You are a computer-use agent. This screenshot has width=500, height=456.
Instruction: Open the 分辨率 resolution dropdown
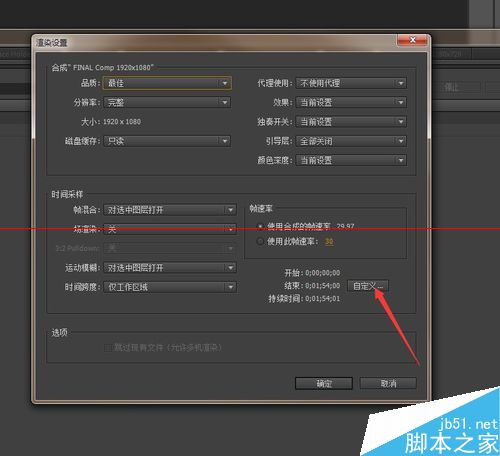pos(167,102)
